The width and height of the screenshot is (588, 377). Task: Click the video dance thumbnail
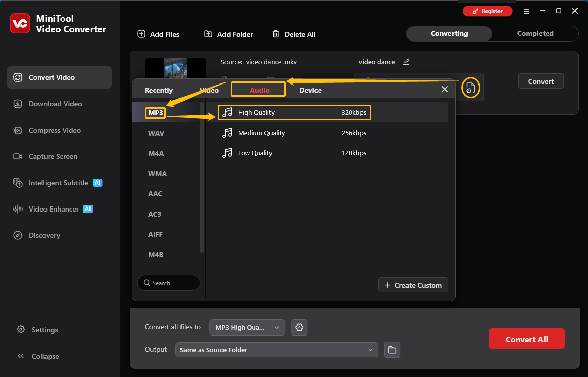click(x=175, y=68)
